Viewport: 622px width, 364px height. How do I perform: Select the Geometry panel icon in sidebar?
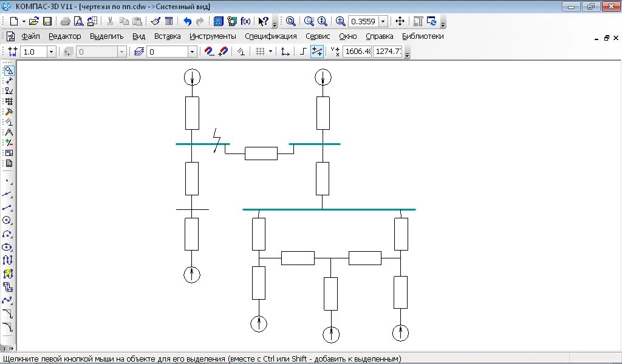pos(9,70)
